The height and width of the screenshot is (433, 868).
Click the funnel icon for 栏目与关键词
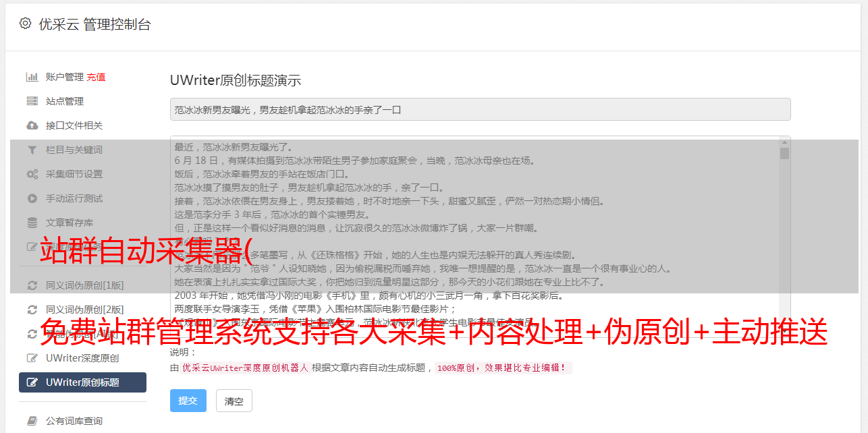pos(32,150)
